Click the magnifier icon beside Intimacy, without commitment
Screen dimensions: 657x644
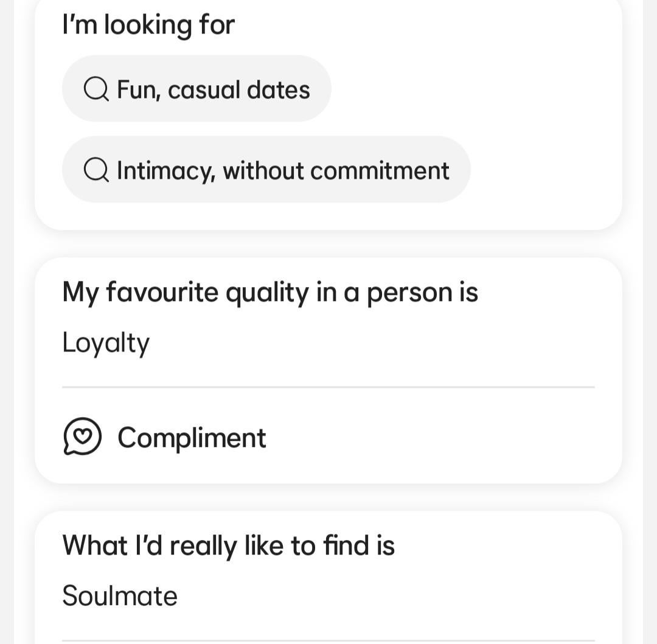coord(96,170)
